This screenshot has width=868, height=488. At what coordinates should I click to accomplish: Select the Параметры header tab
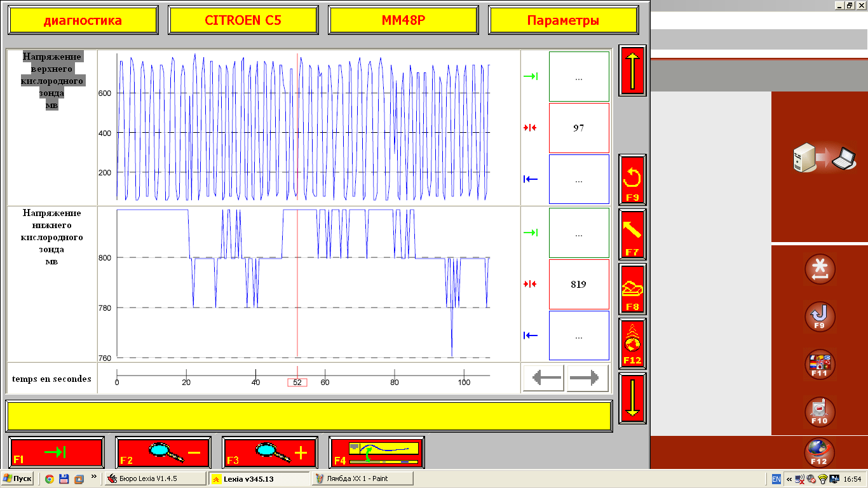tap(563, 20)
